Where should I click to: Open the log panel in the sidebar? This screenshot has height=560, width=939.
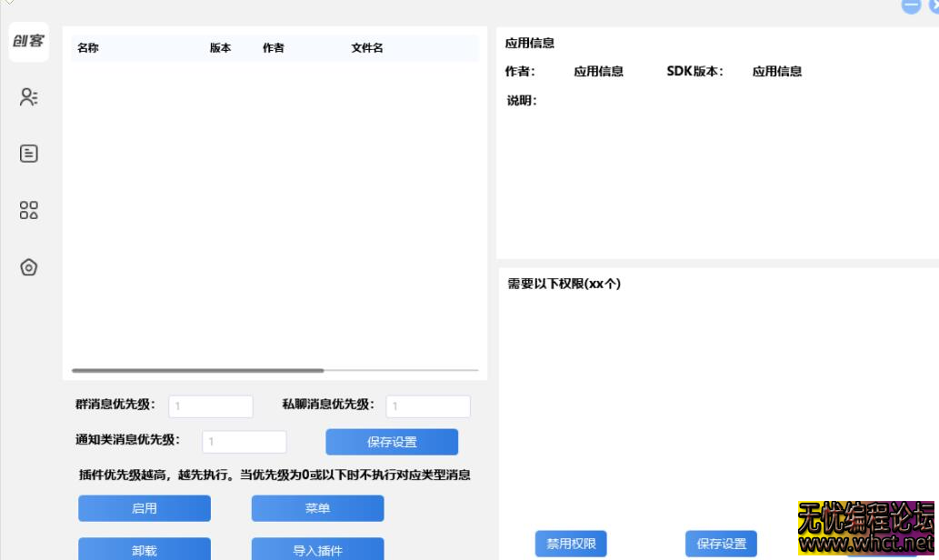pyautogui.click(x=28, y=153)
